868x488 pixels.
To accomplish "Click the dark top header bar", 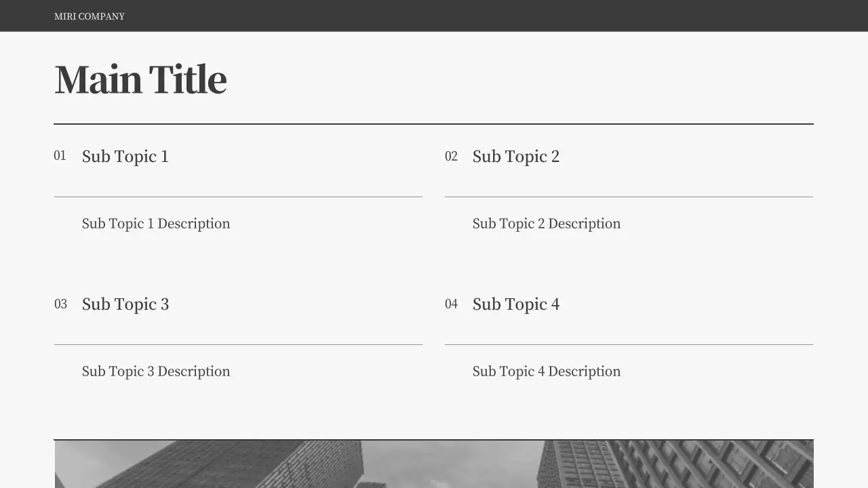I will click(475, 16).
